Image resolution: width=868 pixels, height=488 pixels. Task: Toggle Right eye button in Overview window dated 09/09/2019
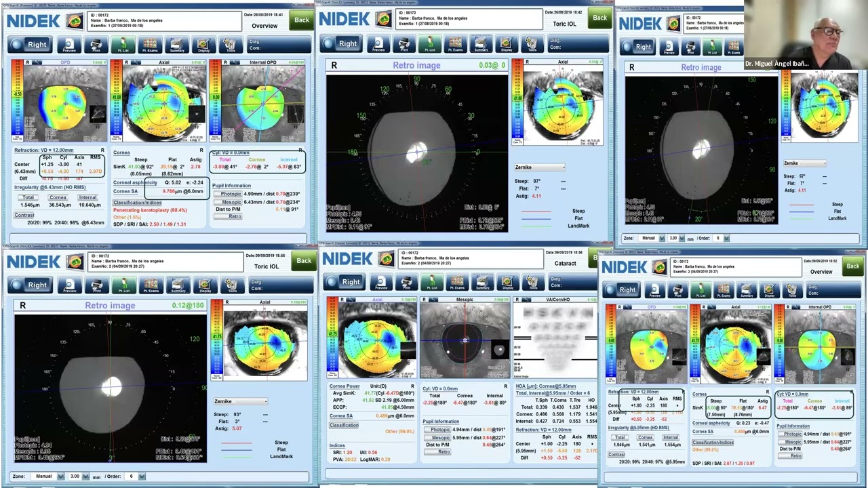click(622, 290)
